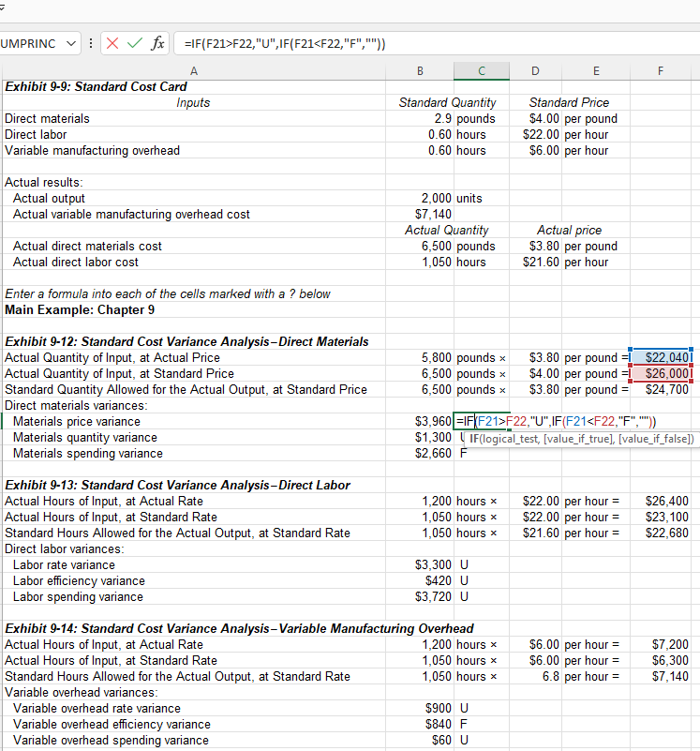This screenshot has width=700, height=751.
Task: Click the 'Actual output' label cell
Action: click(194, 198)
